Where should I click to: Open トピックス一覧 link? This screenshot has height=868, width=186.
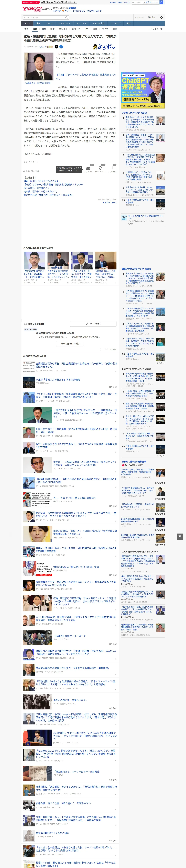(155, 29)
